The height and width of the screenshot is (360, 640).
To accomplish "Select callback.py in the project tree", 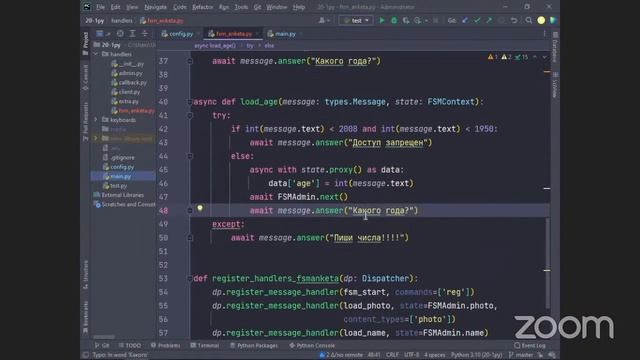I will coord(129,83).
